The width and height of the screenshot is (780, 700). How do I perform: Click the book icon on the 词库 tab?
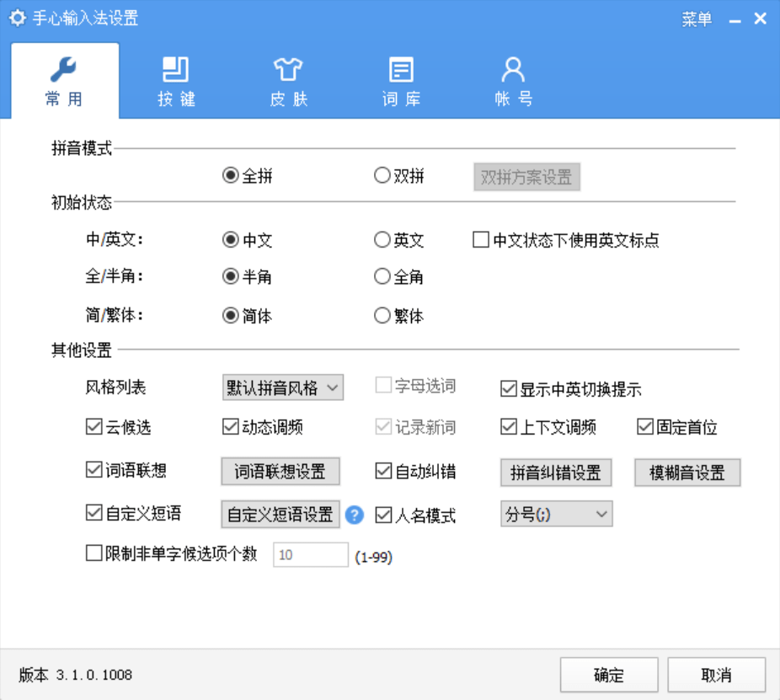pos(400,69)
